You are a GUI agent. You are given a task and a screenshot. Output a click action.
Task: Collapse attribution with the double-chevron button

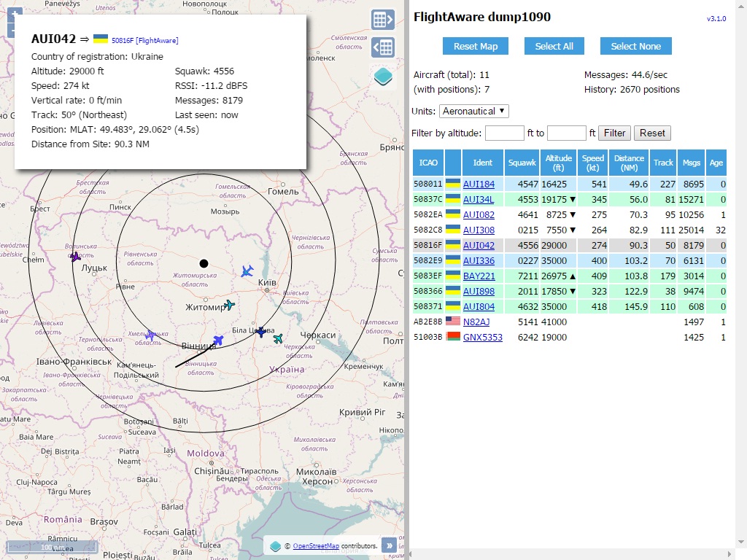tap(390, 545)
